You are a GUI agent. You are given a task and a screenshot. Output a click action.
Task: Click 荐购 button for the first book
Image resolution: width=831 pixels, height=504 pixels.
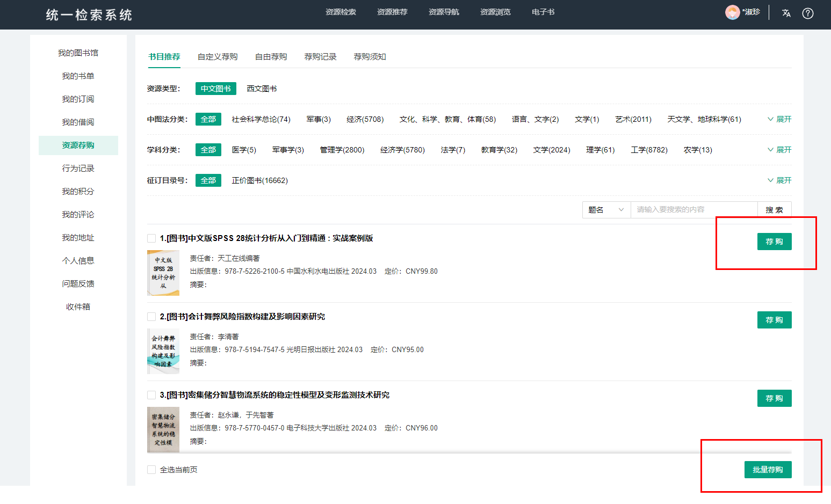(x=774, y=242)
